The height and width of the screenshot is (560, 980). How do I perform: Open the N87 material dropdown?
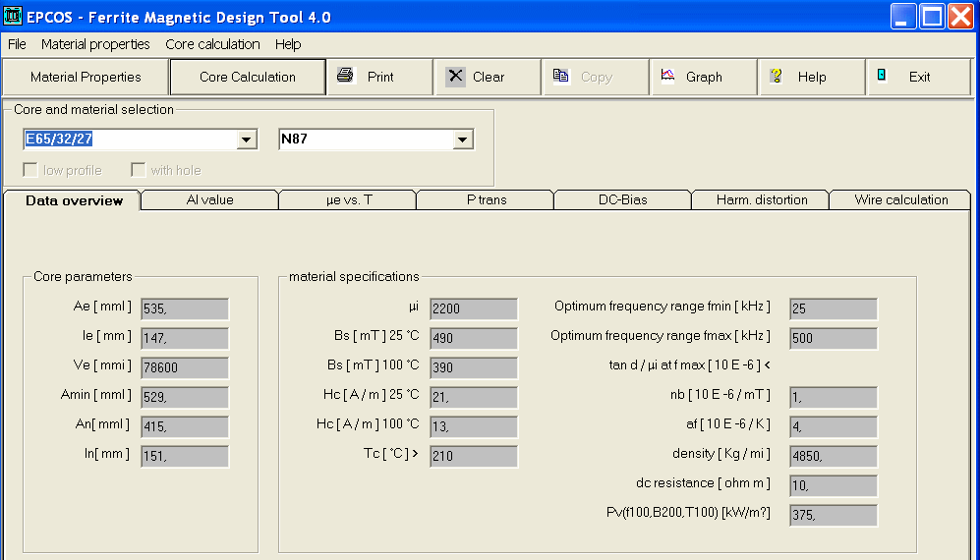coord(463,140)
